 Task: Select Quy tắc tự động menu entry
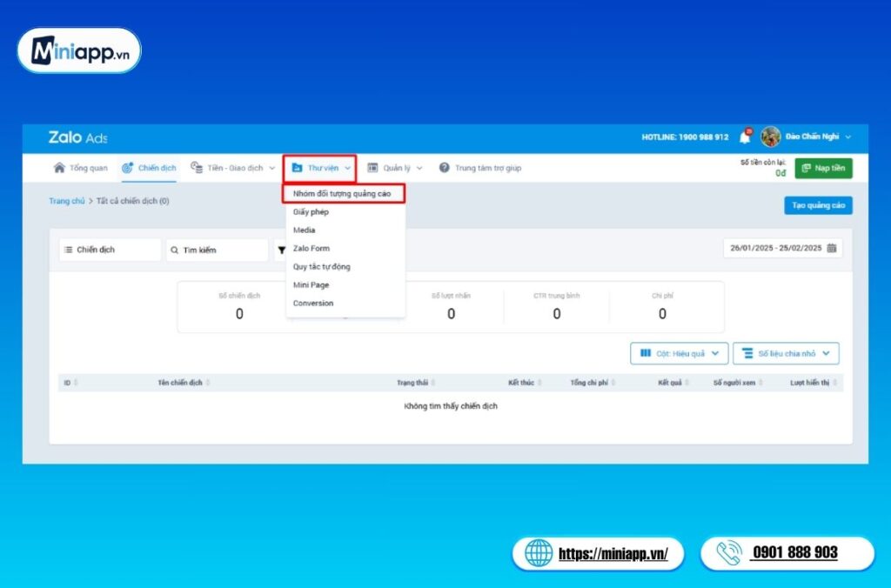(322, 266)
